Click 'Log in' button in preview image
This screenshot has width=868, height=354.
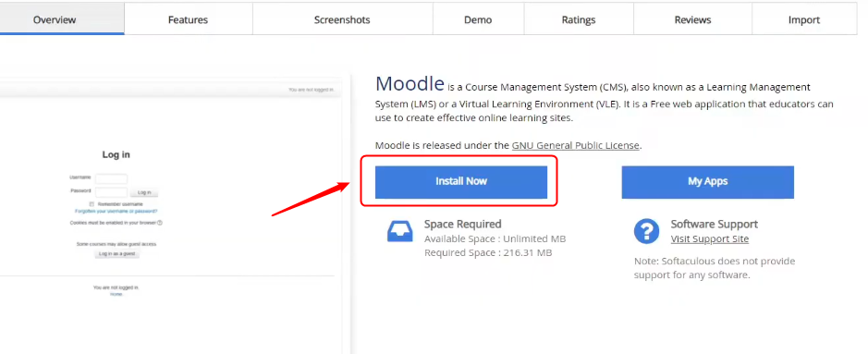coord(144,192)
